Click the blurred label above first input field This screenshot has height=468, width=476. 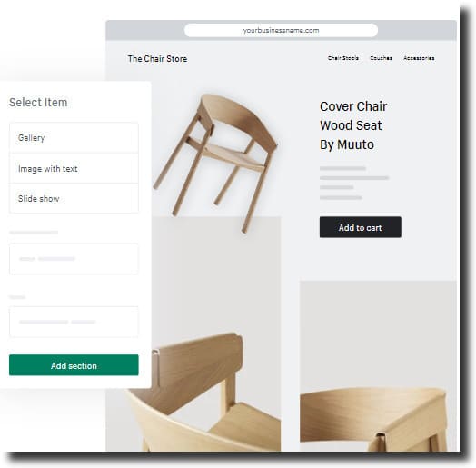[x=34, y=233]
